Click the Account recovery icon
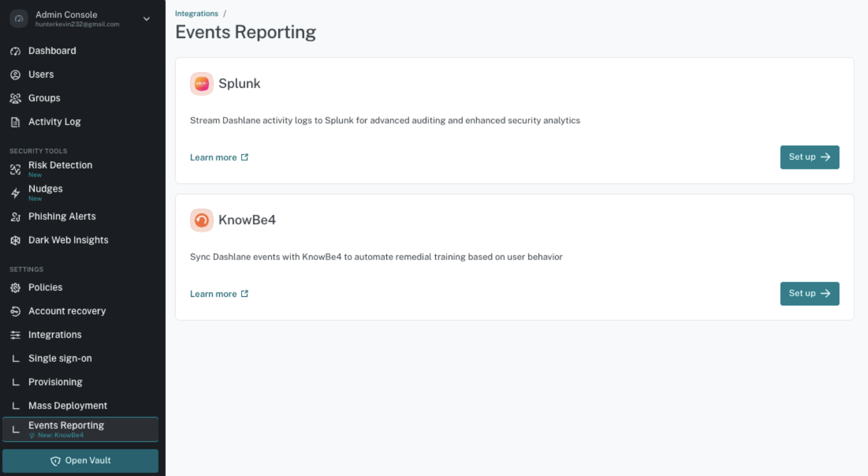 [x=15, y=311]
